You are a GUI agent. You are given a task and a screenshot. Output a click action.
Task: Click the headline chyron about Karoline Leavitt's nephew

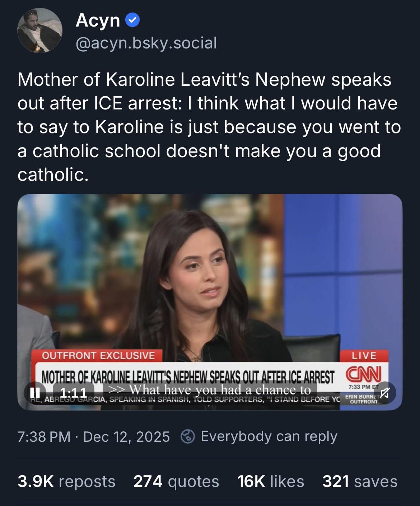[188, 377]
